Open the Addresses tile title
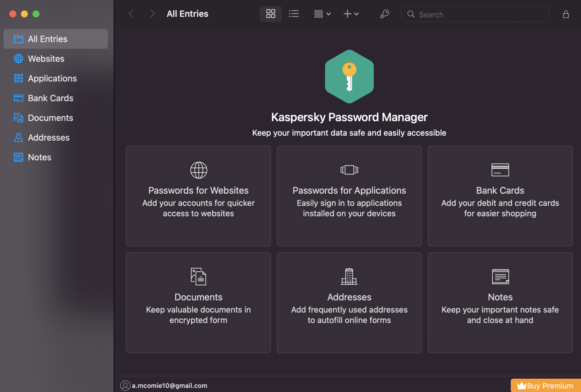The image size is (581, 392). coord(349,297)
